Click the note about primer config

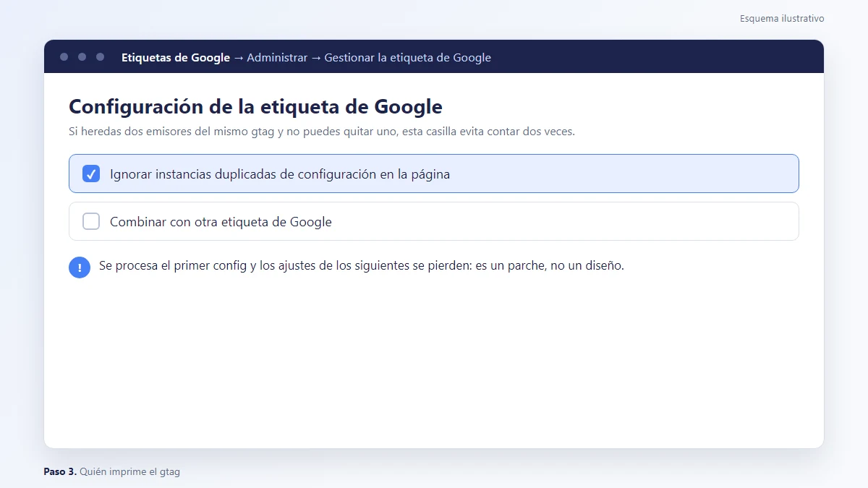point(361,265)
